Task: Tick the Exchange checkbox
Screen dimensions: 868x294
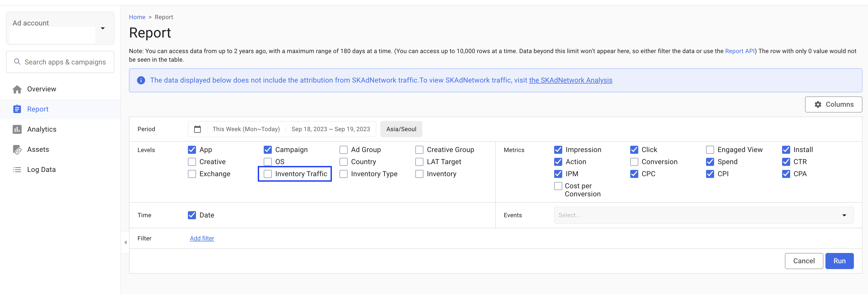Action: 192,174
